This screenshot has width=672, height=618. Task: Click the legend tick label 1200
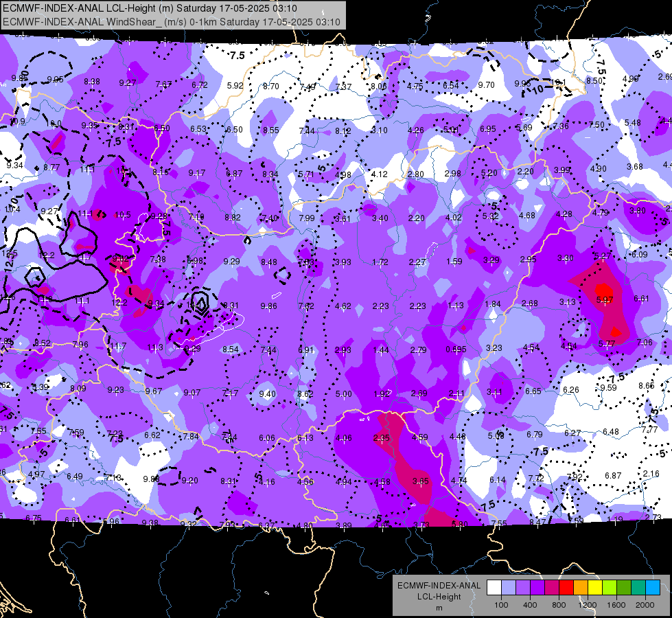587,605
